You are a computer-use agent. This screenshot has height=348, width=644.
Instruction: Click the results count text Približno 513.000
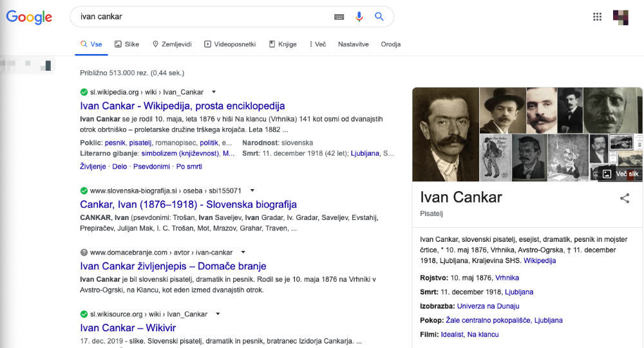[x=132, y=73]
